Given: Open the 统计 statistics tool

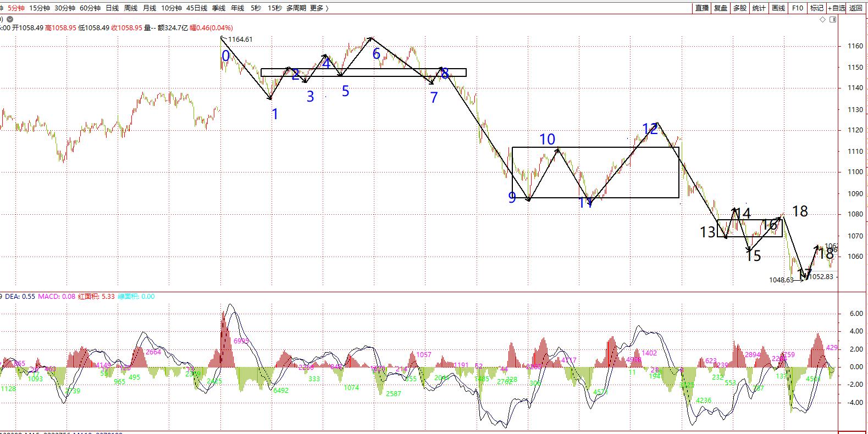Looking at the screenshot, I should [x=759, y=8].
